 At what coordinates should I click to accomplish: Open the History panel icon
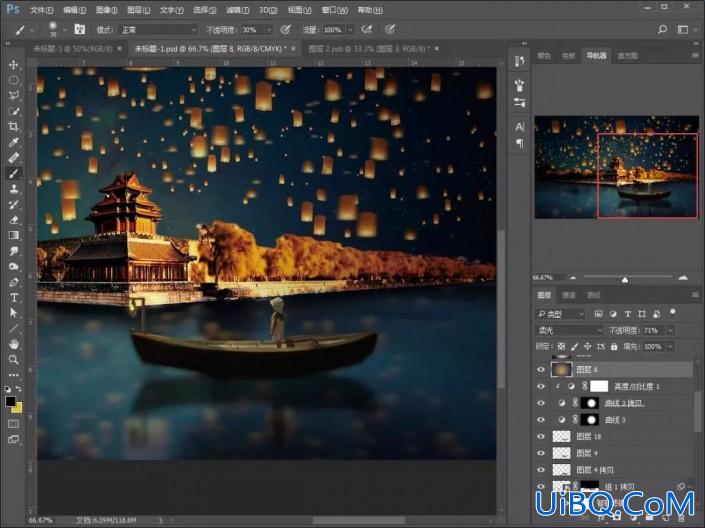point(519,61)
